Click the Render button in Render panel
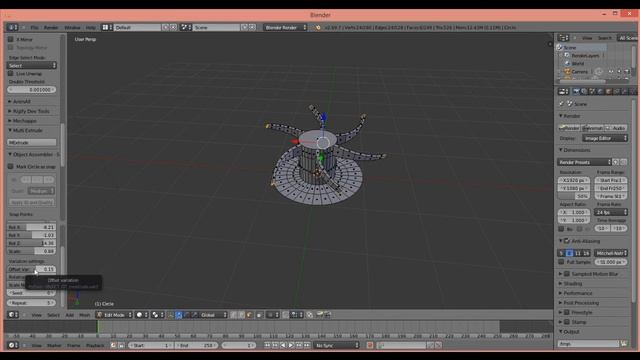Viewport: 640px width, 360px height. click(x=569, y=128)
